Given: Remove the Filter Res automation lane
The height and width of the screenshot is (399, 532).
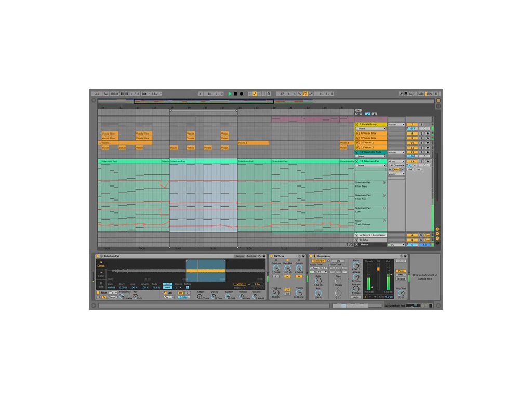Looking at the screenshot, I should click(384, 195).
